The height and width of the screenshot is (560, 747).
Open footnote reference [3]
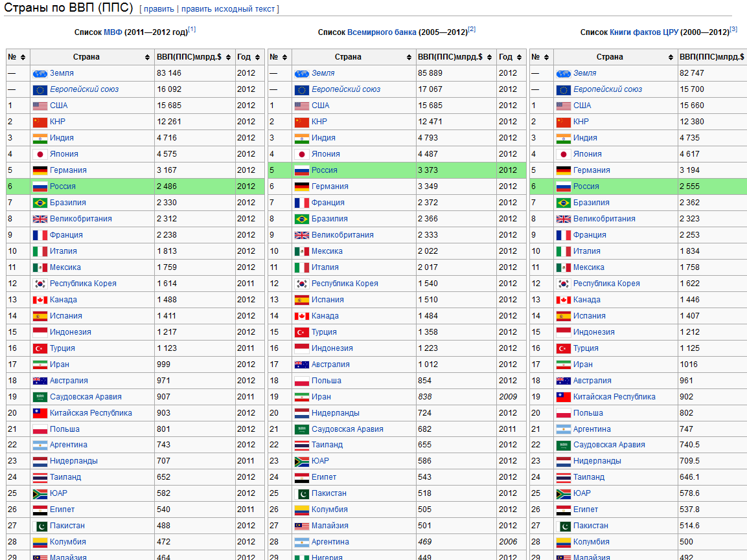pos(733,29)
